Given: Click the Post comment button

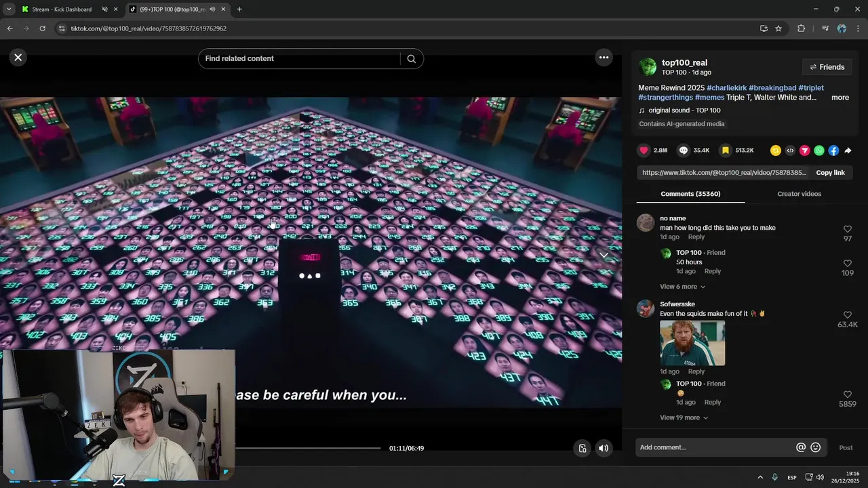Looking at the screenshot, I should (x=846, y=448).
